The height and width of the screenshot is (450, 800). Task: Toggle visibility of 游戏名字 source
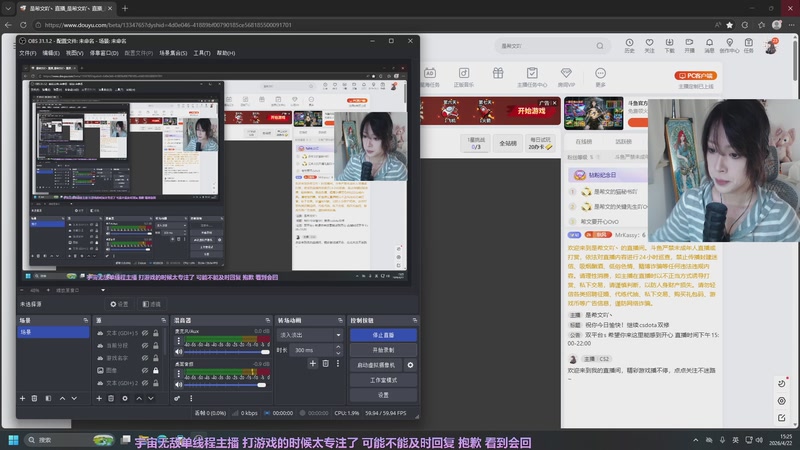[145, 358]
